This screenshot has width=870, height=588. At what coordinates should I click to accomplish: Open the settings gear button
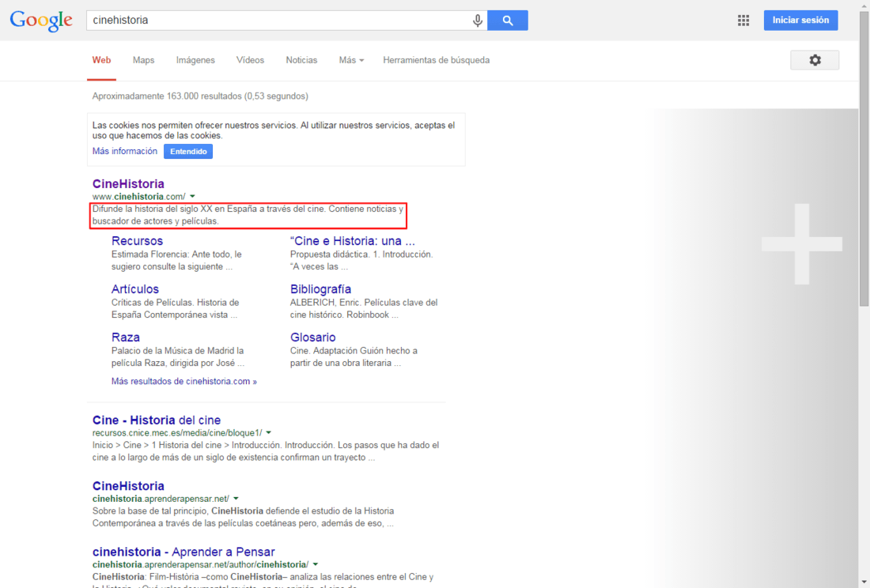pos(815,60)
